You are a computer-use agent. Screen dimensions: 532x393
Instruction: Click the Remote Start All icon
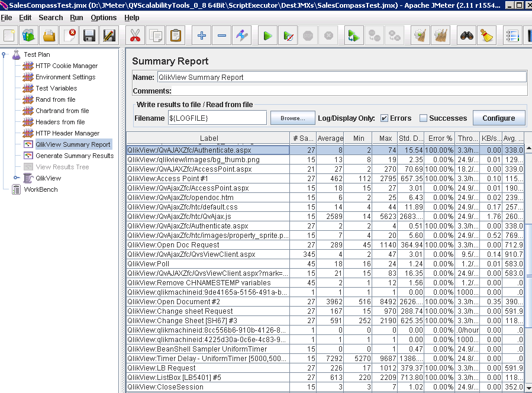[x=354, y=36]
